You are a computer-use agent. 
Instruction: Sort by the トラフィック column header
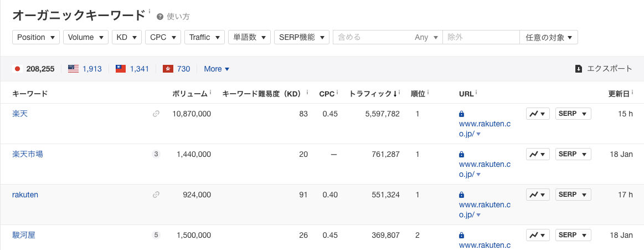(373, 94)
